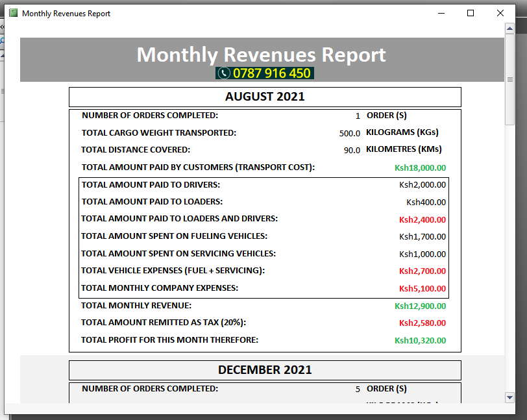Click 'TOTAL AMOUNT PAID TO DRIVERS:' label
This screenshot has height=420, width=527.
point(151,184)
